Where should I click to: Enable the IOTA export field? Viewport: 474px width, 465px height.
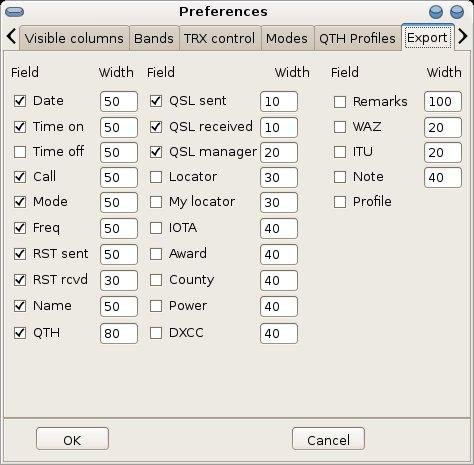[156, 228]
